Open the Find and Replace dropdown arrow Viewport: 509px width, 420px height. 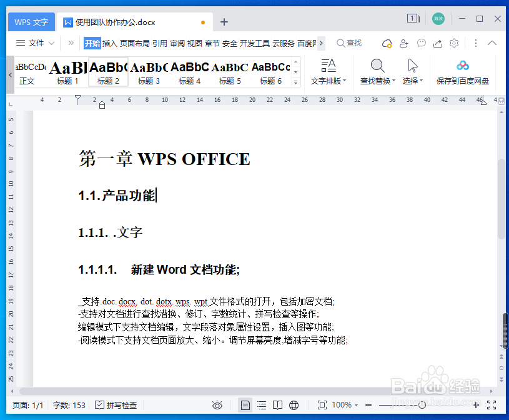pos(393,81)
